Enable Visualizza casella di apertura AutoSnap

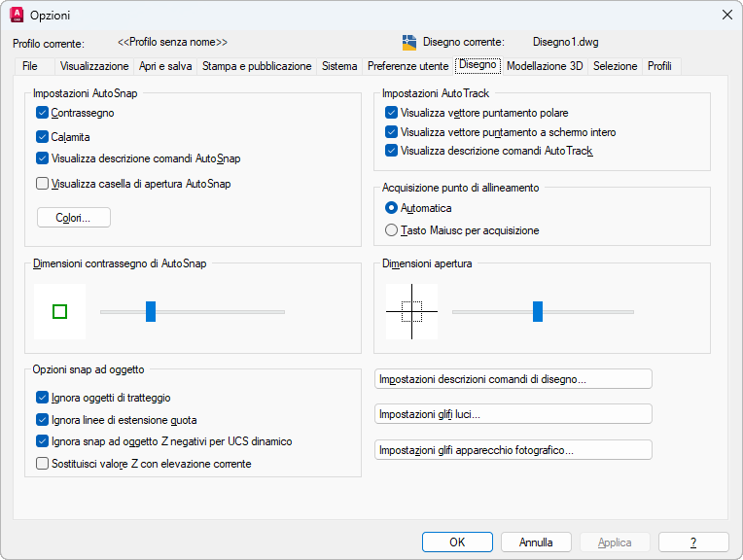click(x=43, y=183)
